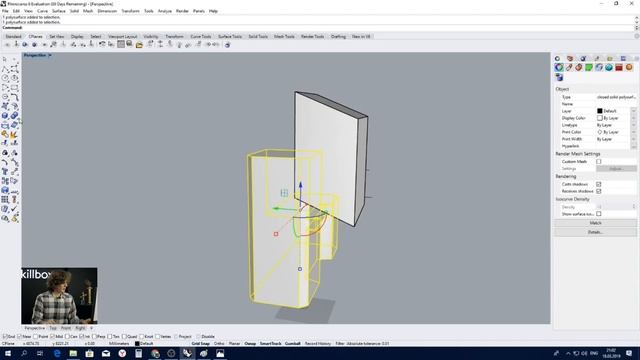Select the sphere solid tool in left toolbar
The width and height of the screenshot is (640, 360).
[5, 116]
